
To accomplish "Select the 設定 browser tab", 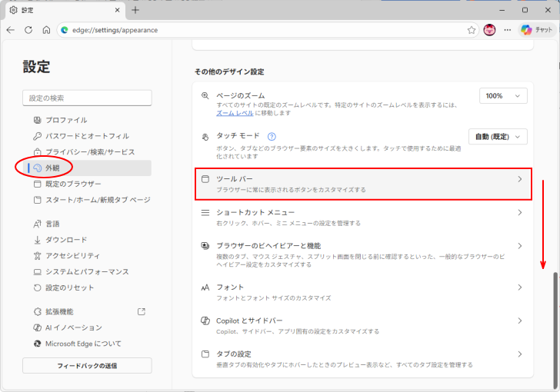I will click(65, 10).
